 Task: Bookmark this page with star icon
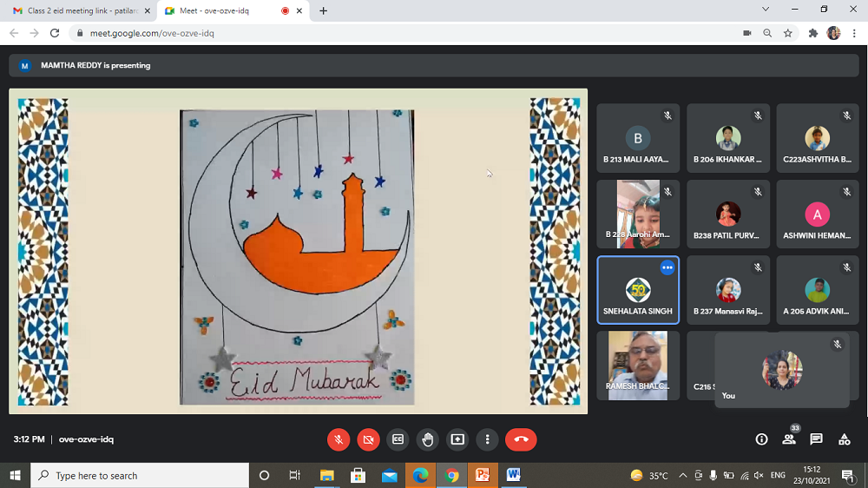pyautogui.click(x=787, y=33)
